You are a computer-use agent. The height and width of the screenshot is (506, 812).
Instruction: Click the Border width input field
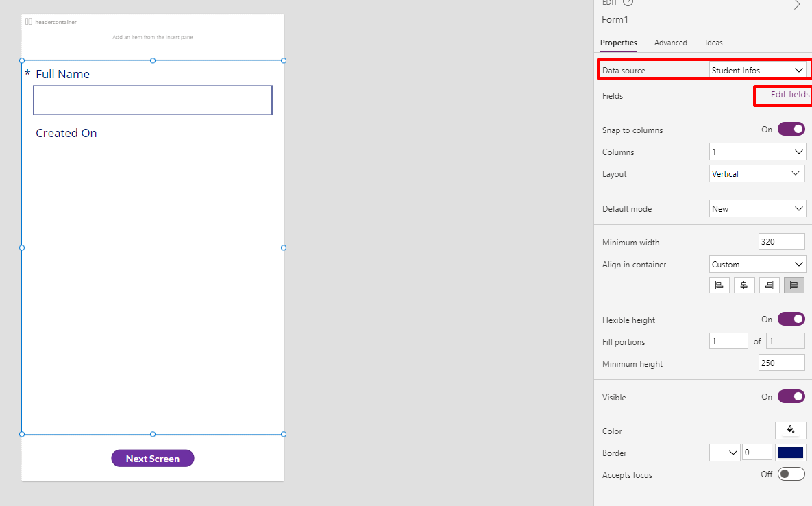757,453
